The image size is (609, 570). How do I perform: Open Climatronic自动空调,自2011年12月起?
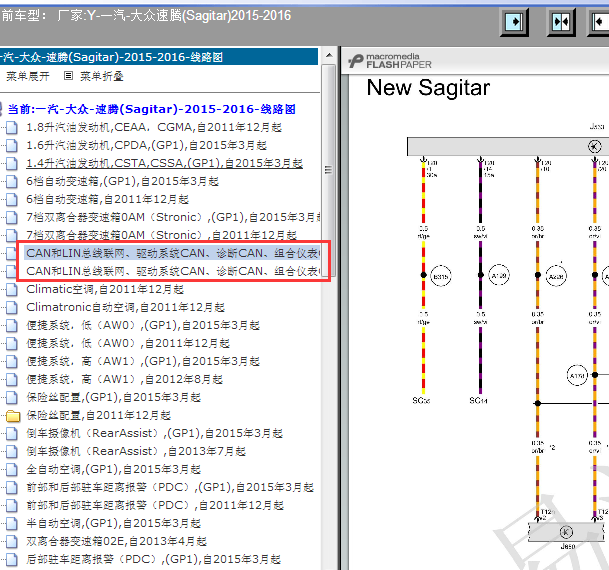126,307
